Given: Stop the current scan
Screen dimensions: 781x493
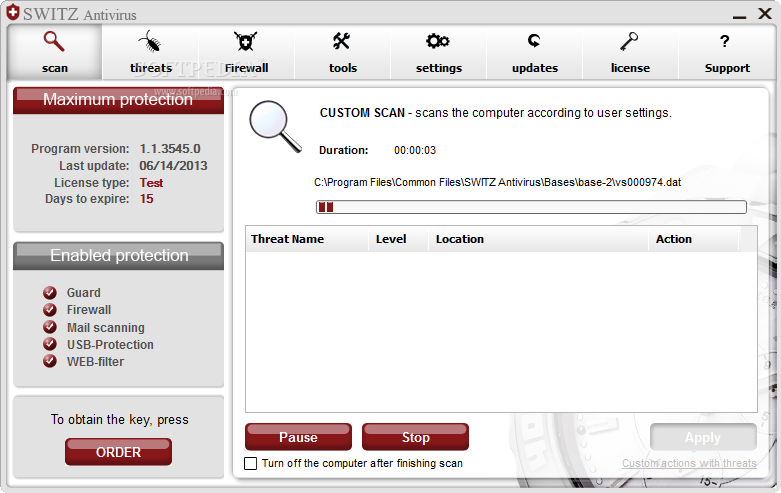Looking at the screenshot, I should [415, 437].
